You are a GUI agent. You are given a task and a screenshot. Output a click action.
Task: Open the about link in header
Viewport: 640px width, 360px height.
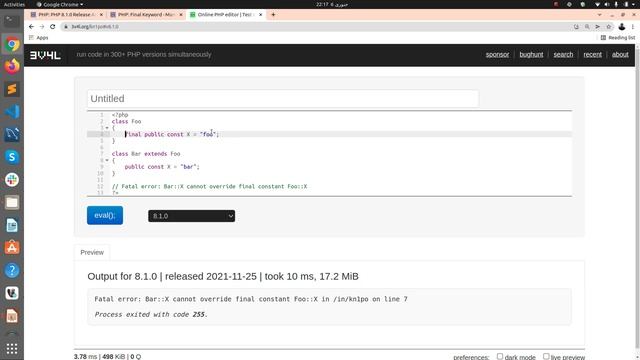point(620,55)
